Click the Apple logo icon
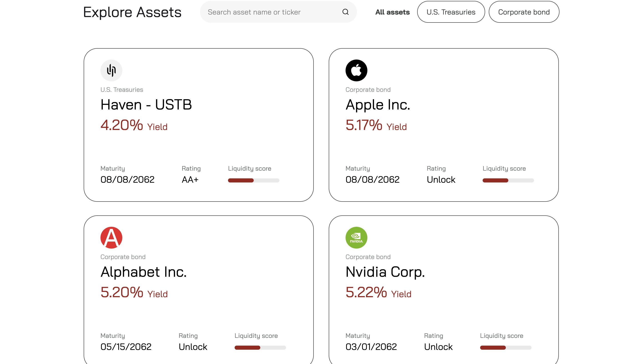This screenshot has width=642, height=364. (x=356, y=70)
